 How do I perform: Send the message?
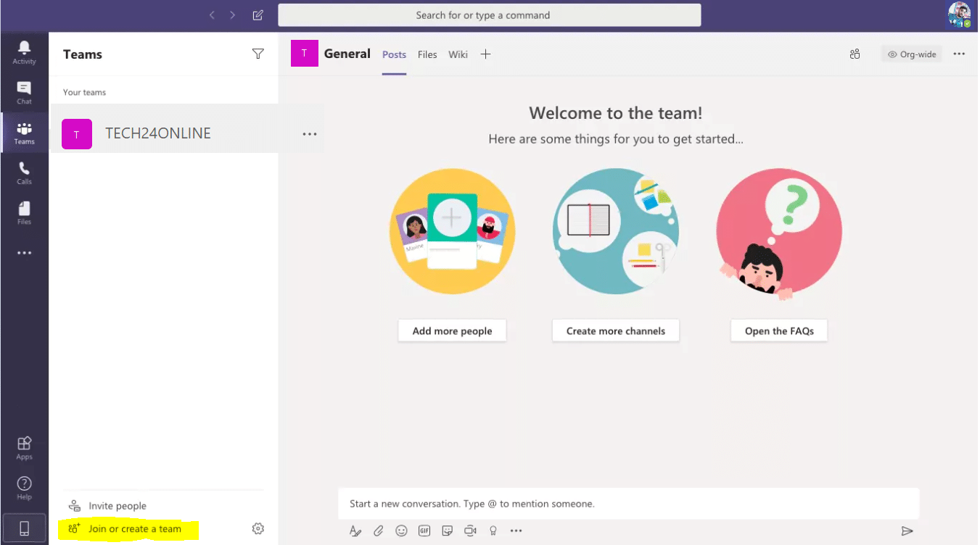point(907,531)
